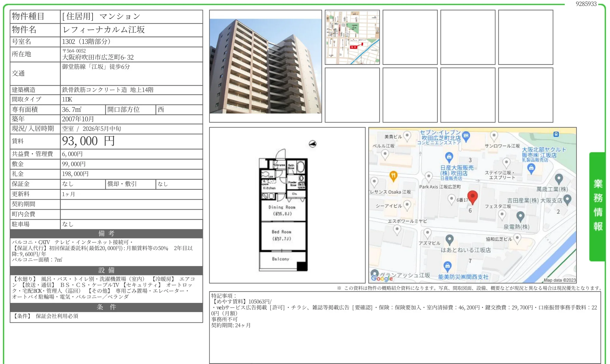Open the 業務情報 green side tab
The height and width of the screenshot is (364, 610).
(597, 206)
